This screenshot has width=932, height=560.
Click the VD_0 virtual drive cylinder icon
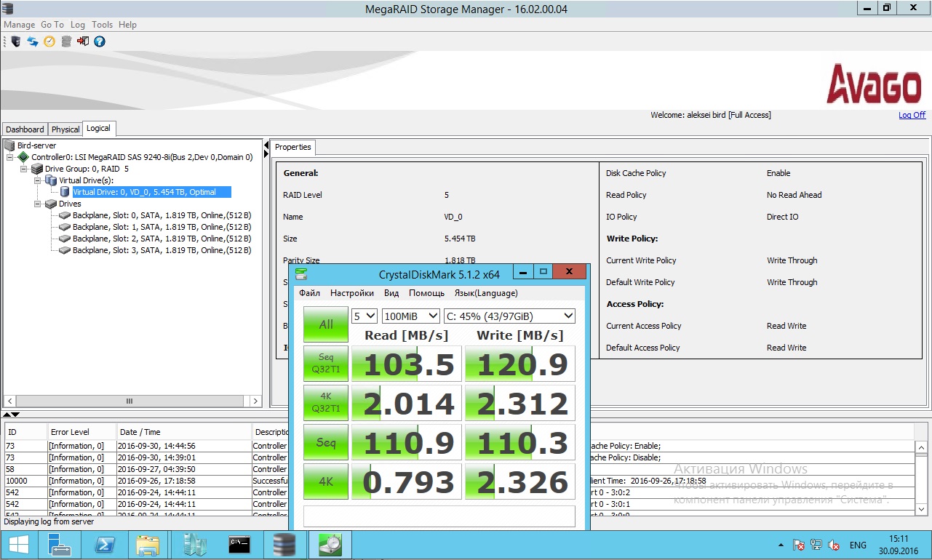(65, 192)
